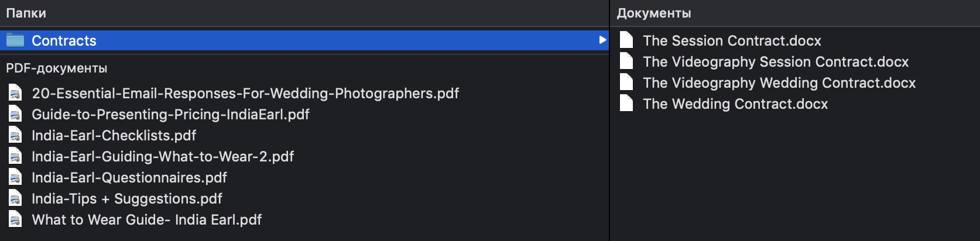Click the Папки section header
Screen dimensions: 980x241
[26, 13]
